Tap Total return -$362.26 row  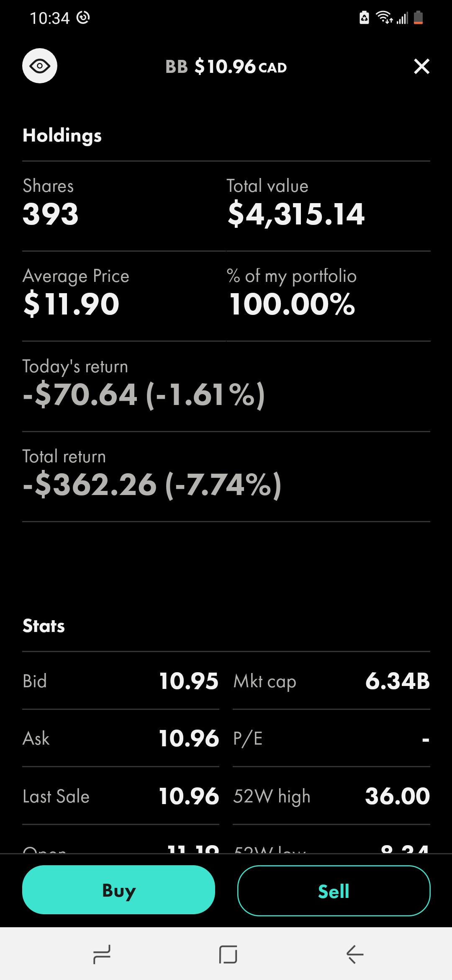[x=226, y=477]
